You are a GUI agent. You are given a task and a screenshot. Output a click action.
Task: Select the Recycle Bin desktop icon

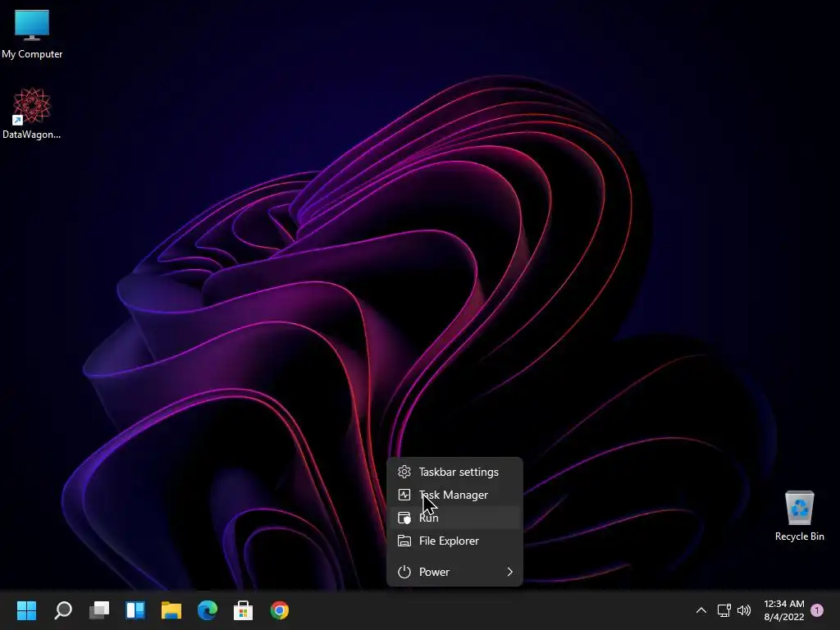coord(799,516)
